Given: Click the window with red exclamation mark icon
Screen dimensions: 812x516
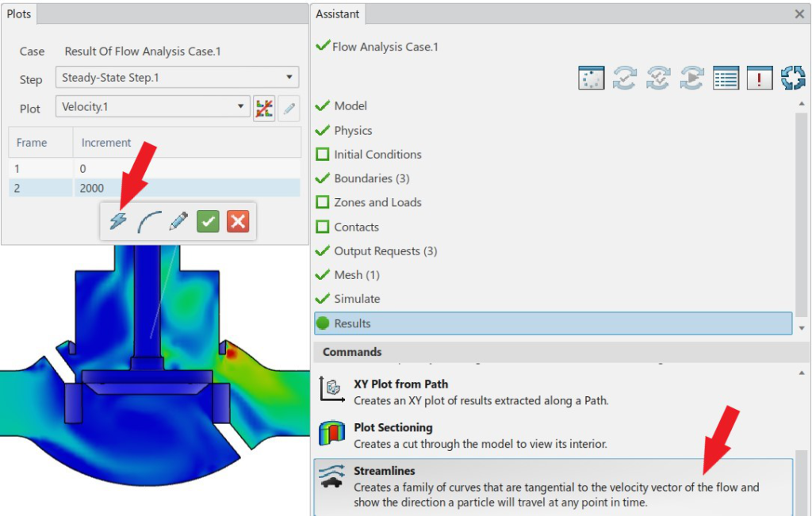Looking at the screenshot, I should 760,78.
